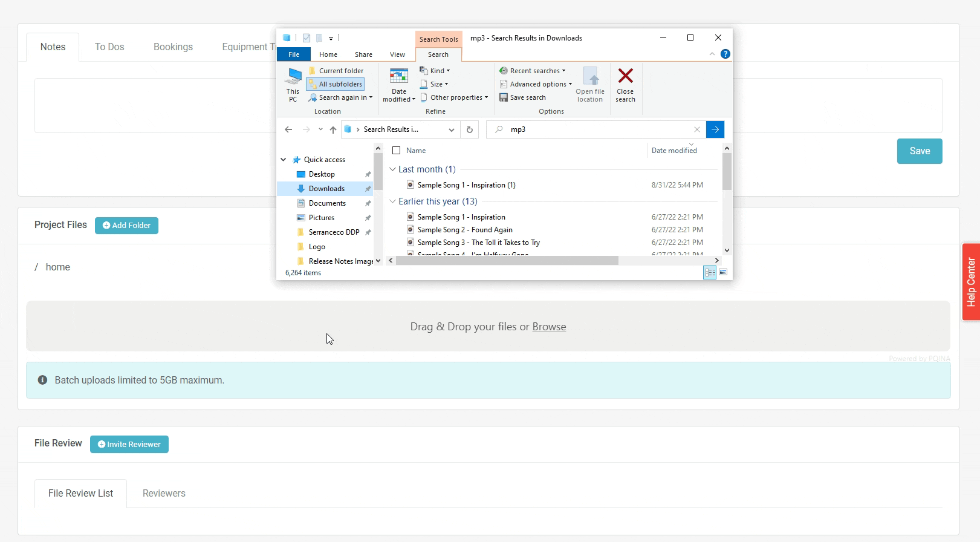Viewport: 980px width, 542px height.
Task: Click the Add Folder button
Action: click(x=126, y=226)
